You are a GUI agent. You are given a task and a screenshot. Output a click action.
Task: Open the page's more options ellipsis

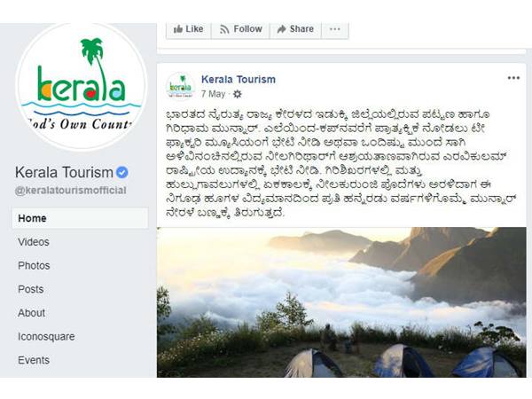point(335,29)
